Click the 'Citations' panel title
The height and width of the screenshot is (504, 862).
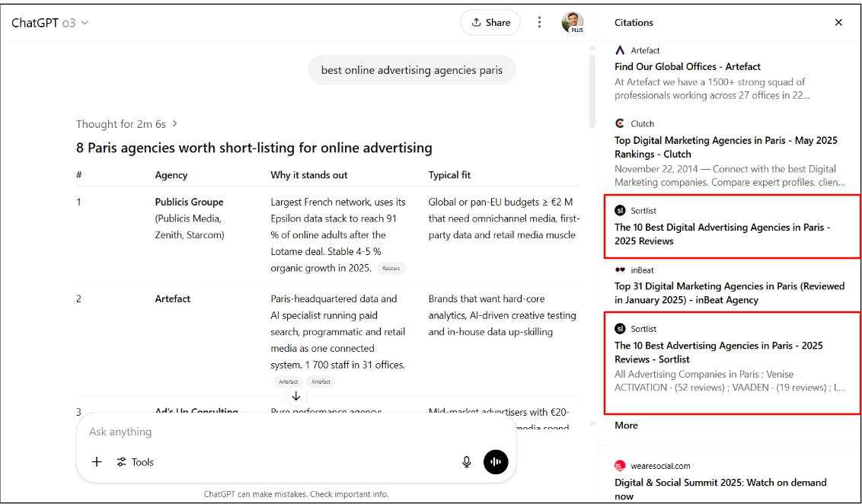[x=634, y=23]
